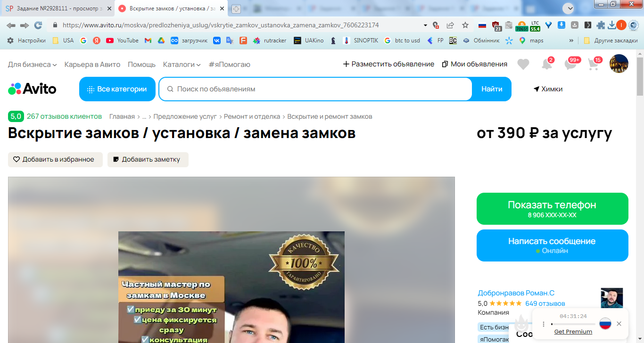
Task: Open the USA bookmarks folder
Action: point(63,41)
